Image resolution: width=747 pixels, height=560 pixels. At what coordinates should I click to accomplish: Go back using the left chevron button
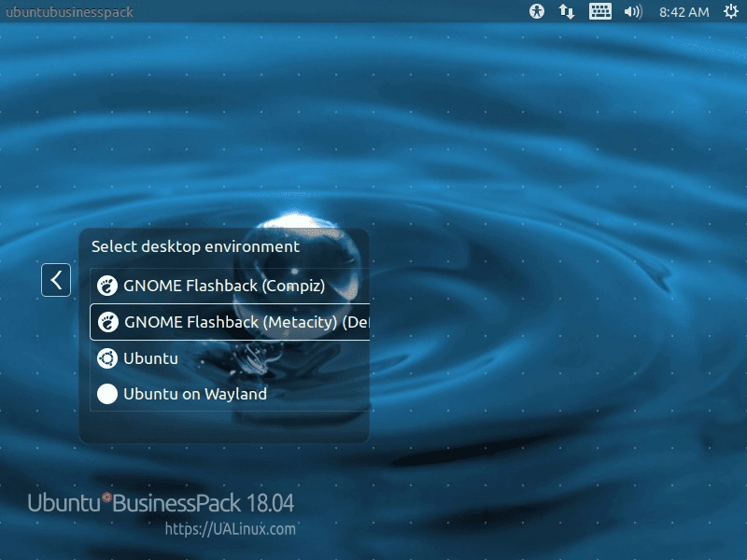[x=56, y=280]
